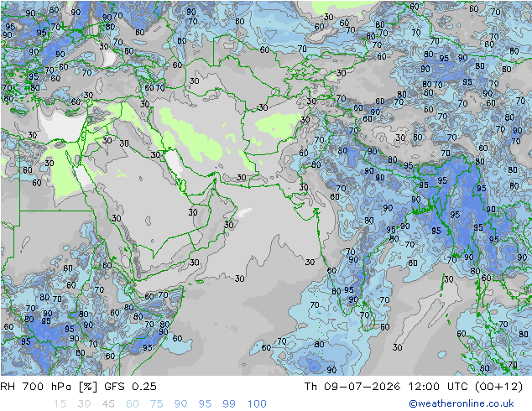The image size is (532, 411).
Task: Select the 100 value in the color legend
Action: coord(257,403)
